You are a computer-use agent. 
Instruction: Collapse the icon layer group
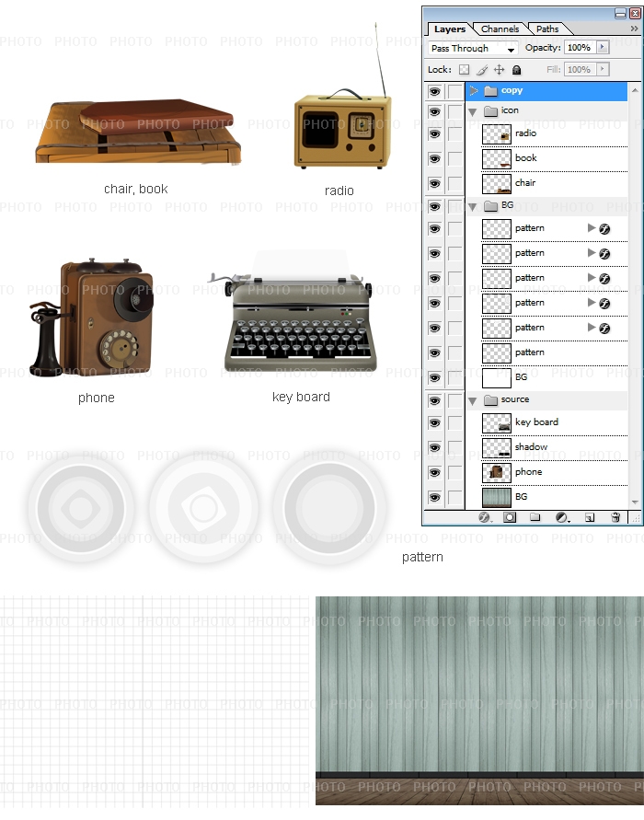[473, 111]
